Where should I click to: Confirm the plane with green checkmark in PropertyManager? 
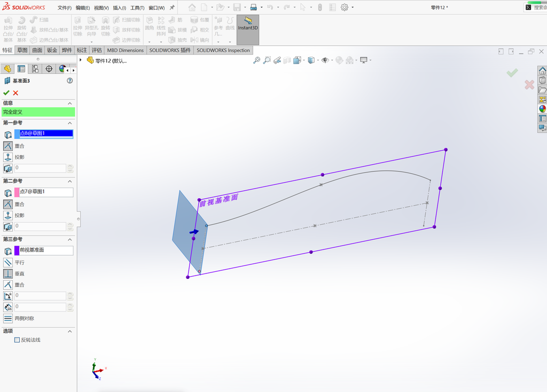pos(6,93)
